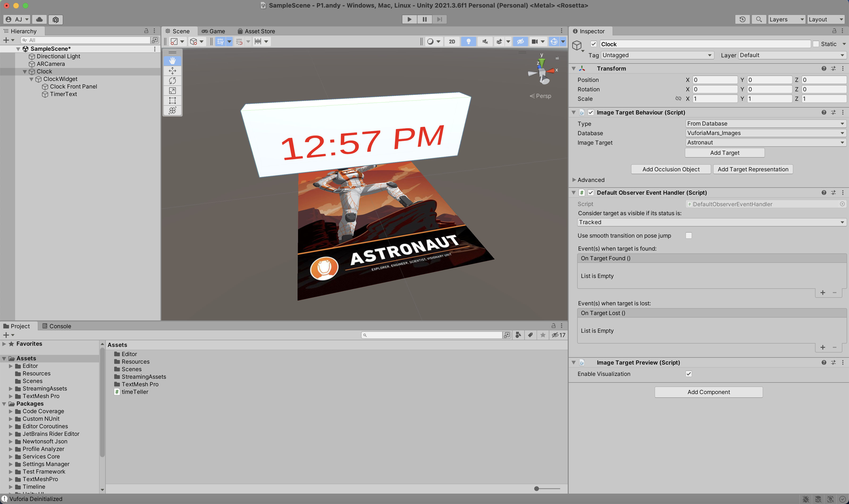Image resolution: width=849 pixels, height=504 pixels.
Task: Open the Type dropdown From Database
Action: point(766,124)
